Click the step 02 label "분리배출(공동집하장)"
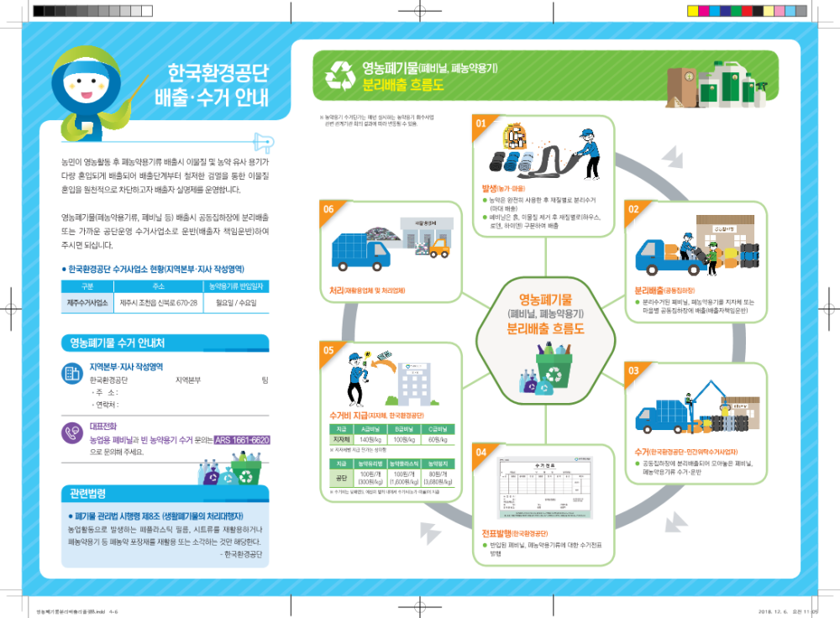 pyautogui.click(x=664, y=291)
